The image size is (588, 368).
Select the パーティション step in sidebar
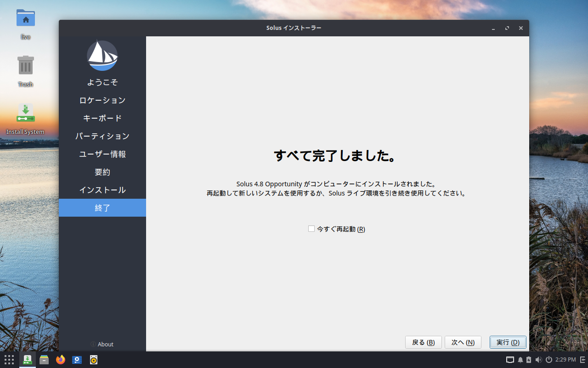point(102,136)
